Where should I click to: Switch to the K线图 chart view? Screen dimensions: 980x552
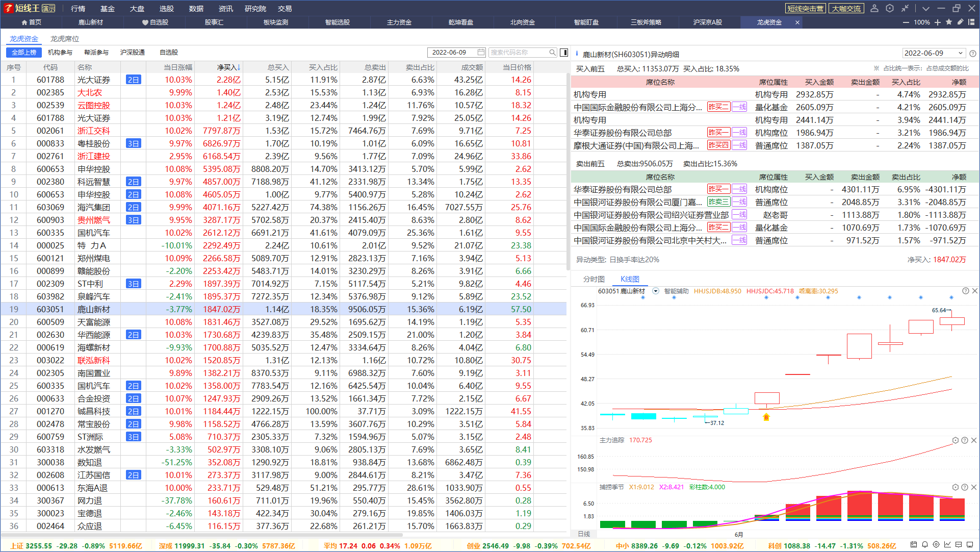(630, 279)
